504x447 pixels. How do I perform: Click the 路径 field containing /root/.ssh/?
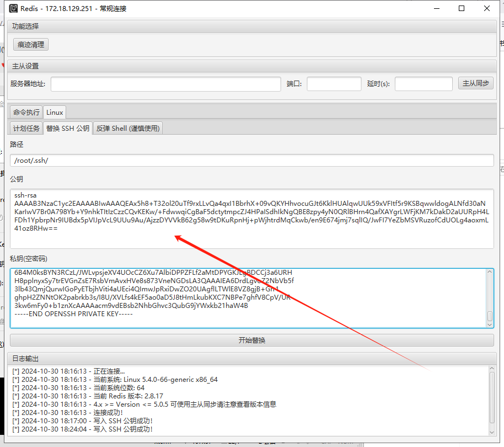coord(251,161)
